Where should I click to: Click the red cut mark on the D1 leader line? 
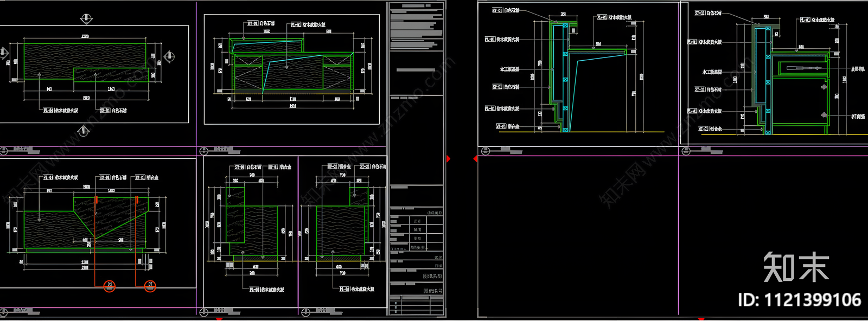(96, 200)
